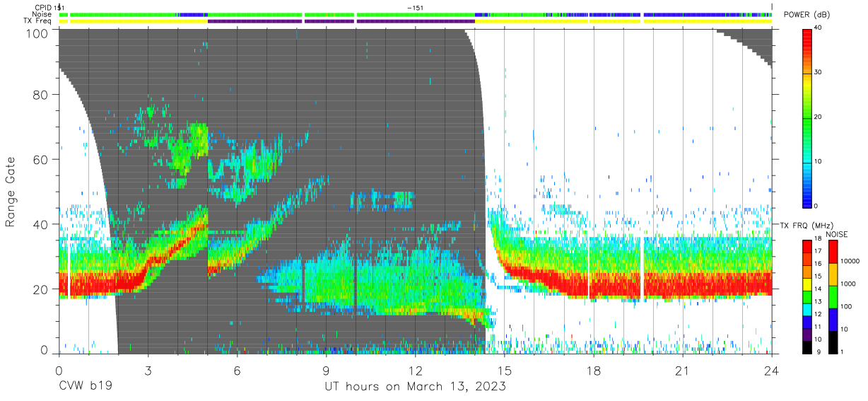Click POWER colorbar tick label 20

pos(819,117)
